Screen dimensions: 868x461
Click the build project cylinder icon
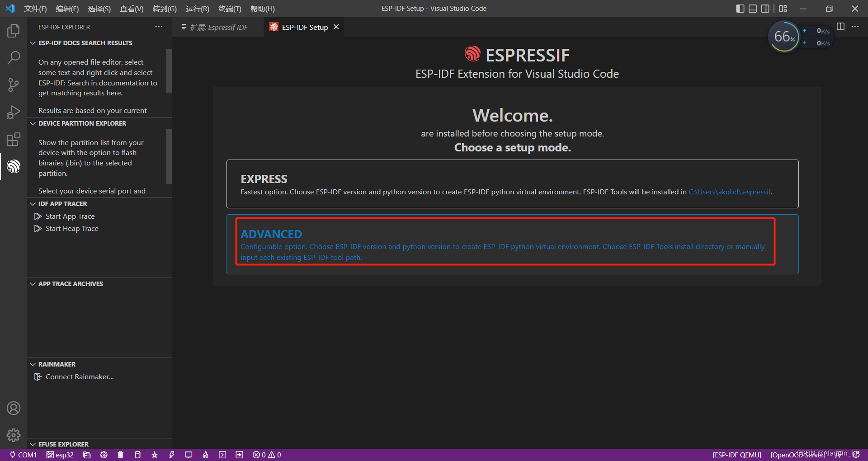138,455
